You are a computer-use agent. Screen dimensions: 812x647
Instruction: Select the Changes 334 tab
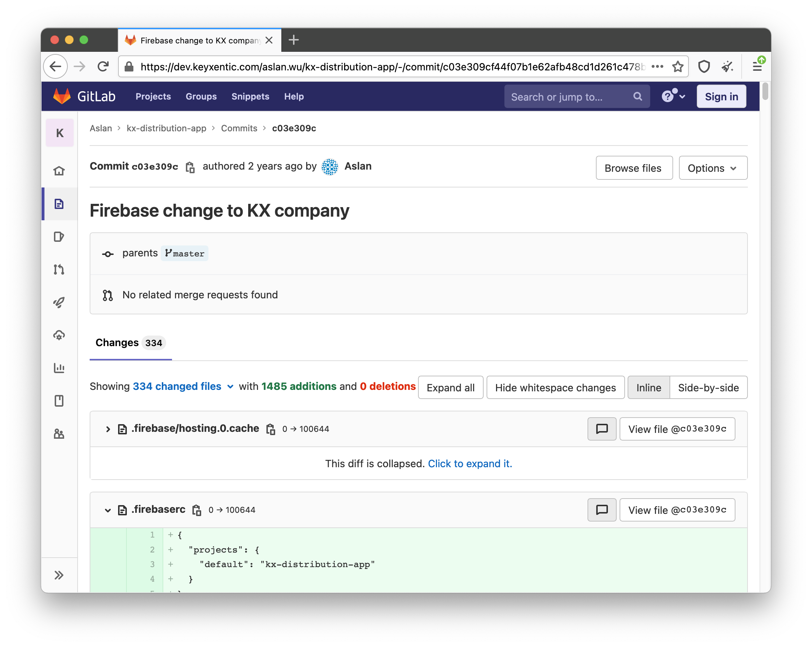(x=130, y=342)
